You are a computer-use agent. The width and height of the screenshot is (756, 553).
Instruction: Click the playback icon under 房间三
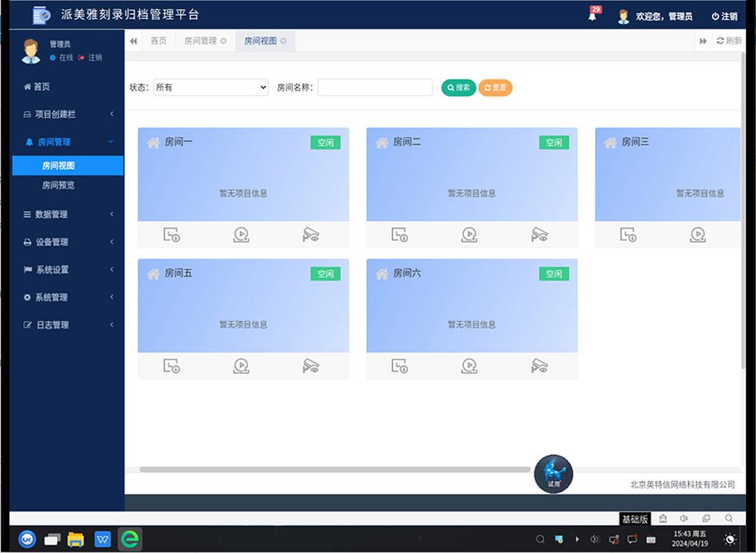(x=698, y=234)
